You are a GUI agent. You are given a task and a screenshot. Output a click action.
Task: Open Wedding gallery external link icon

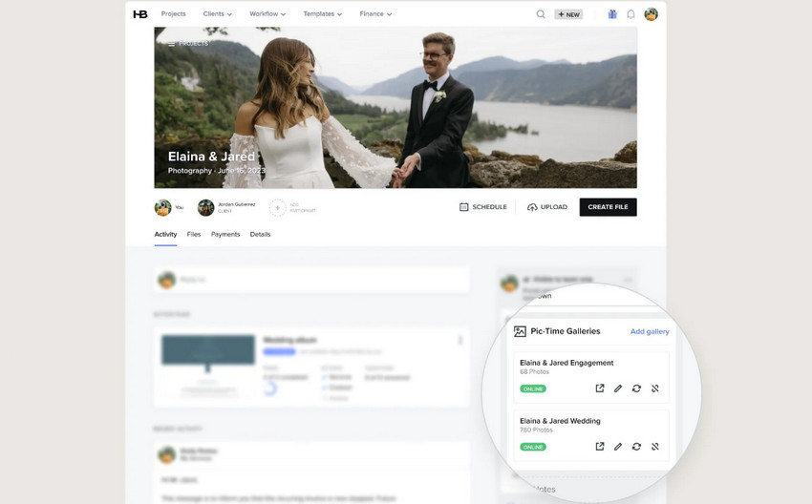(600, 447)
